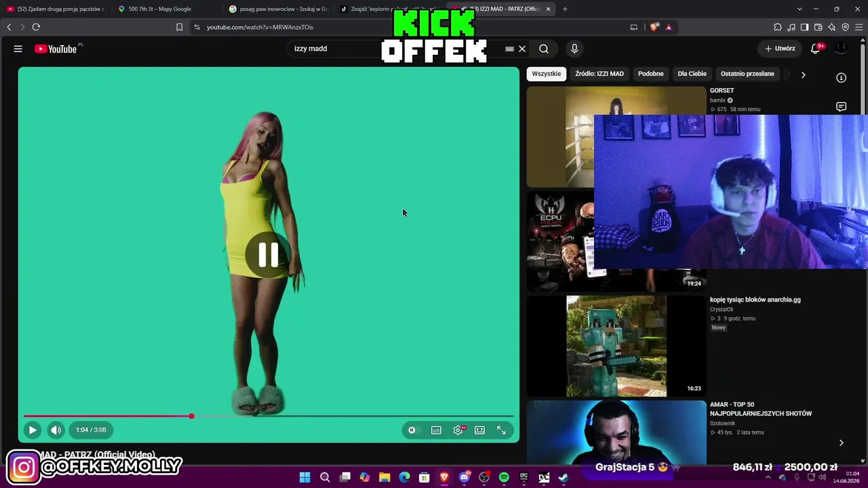This screenshot has width=868, height=488.
Task: Open File Explorer from the taskbar
Action: 384,477
